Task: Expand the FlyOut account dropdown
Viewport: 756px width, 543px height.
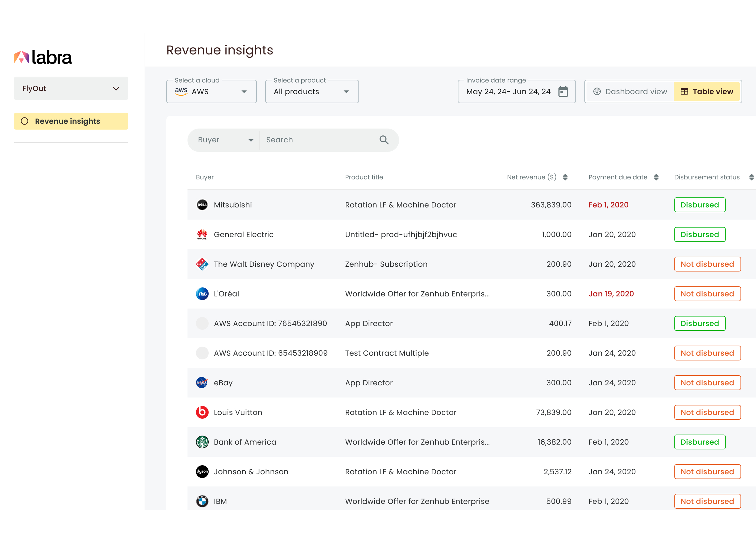Action: (71, 88)
